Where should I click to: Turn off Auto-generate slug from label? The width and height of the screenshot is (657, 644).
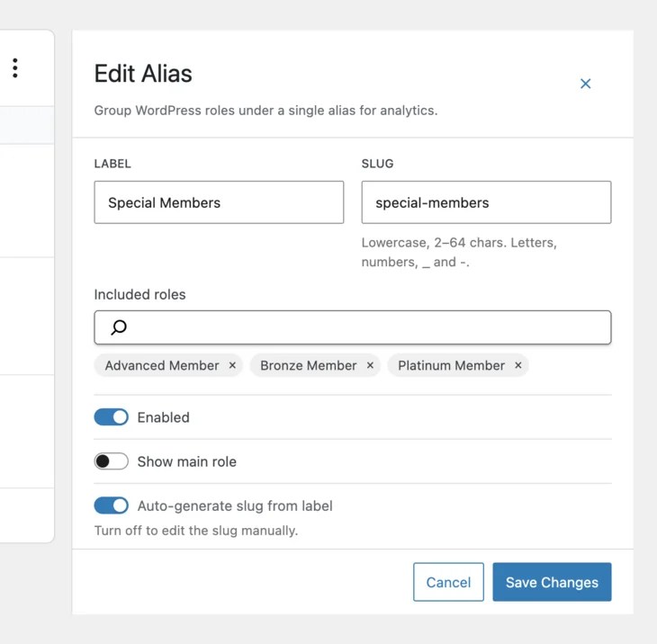click(112, 505)
